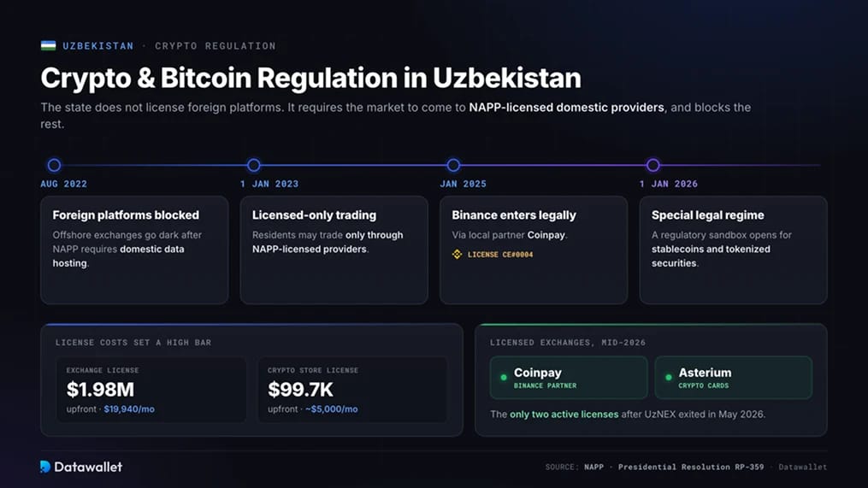Click the UZBEKISTAN header label
Screen dimensions: 868x488
coord(98,46)
